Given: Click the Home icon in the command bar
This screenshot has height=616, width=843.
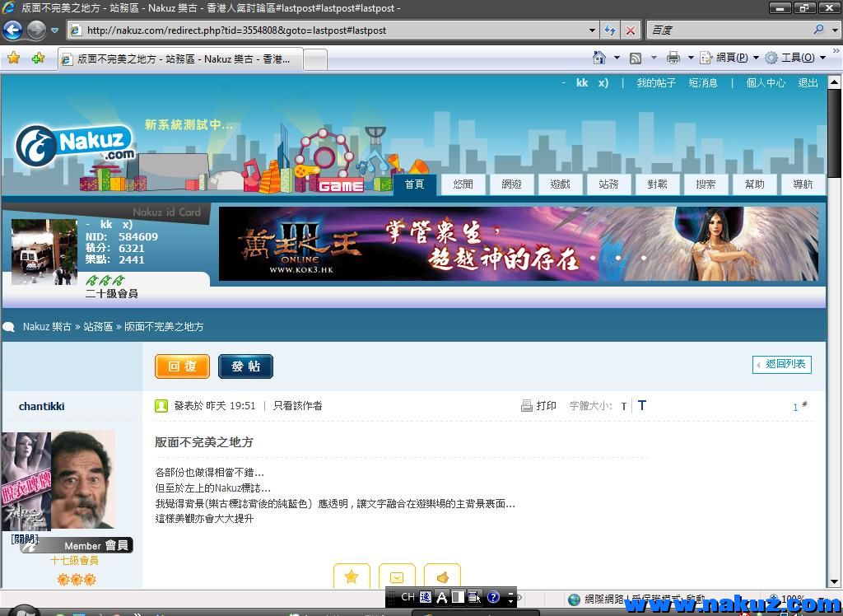Looking at the screenshot, I should click(x=599, y=58).
